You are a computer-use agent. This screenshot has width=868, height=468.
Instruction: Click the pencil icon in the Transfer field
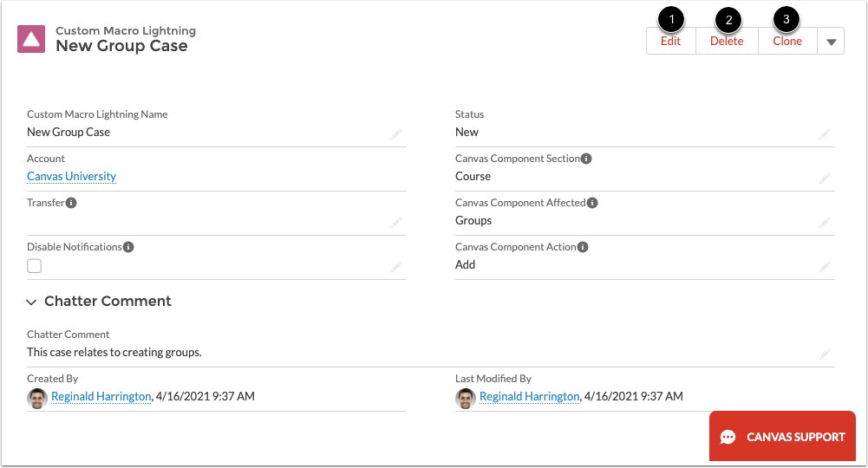click(x=395, y=222)
